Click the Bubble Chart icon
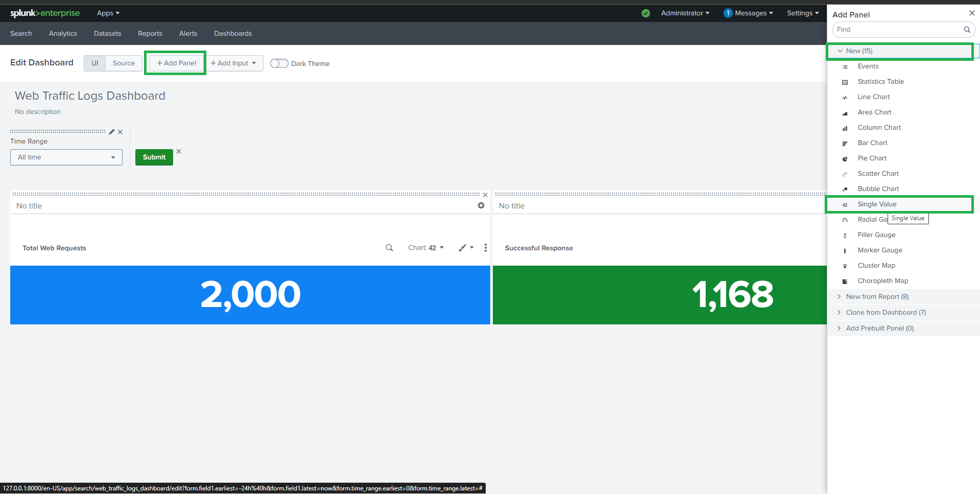 pyautogui.click(x=845, y=190)
